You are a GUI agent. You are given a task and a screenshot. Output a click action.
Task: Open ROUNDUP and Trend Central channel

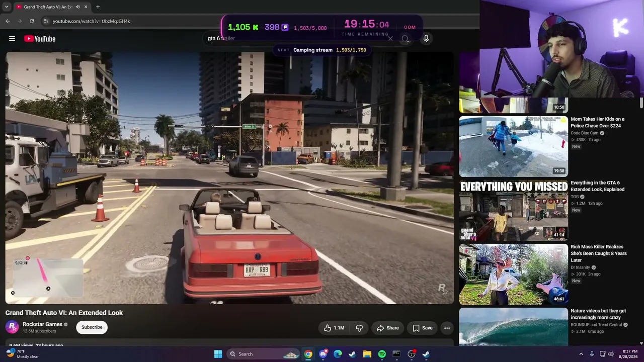point(596,325)
